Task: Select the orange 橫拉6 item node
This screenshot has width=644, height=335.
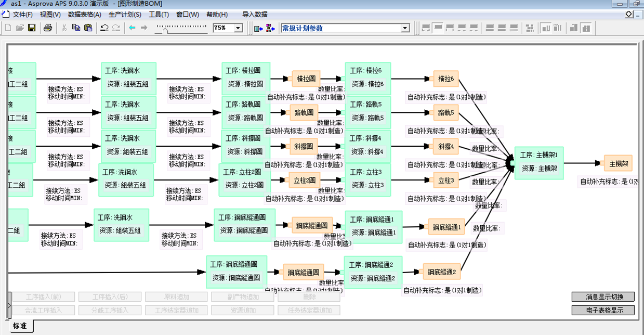Action: click(446, 79)
